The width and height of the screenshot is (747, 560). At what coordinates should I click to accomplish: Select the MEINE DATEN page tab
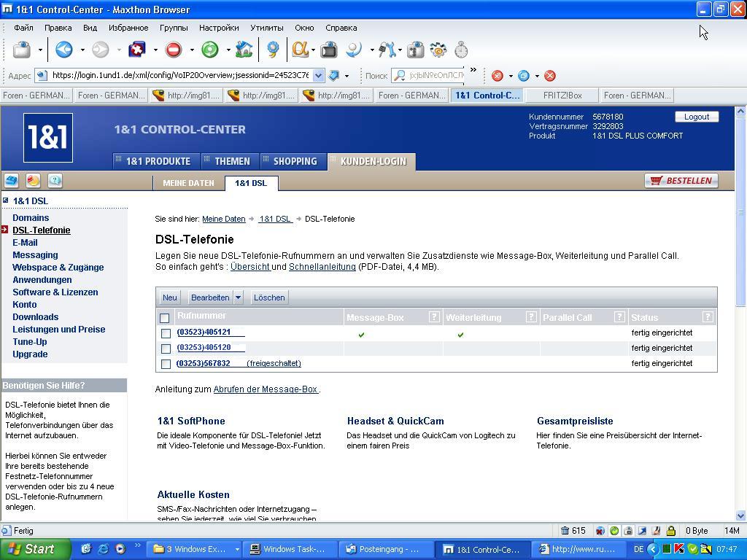click(189, 183)
